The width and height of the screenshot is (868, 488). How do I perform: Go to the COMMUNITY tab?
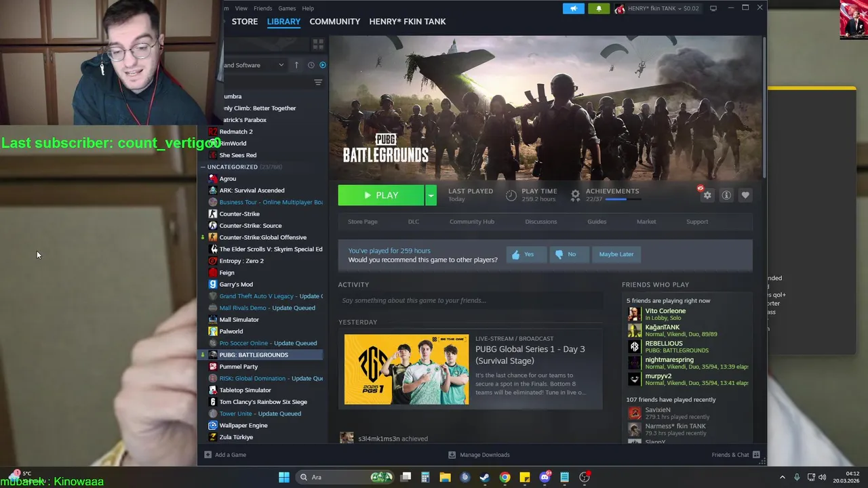(334, 22)
